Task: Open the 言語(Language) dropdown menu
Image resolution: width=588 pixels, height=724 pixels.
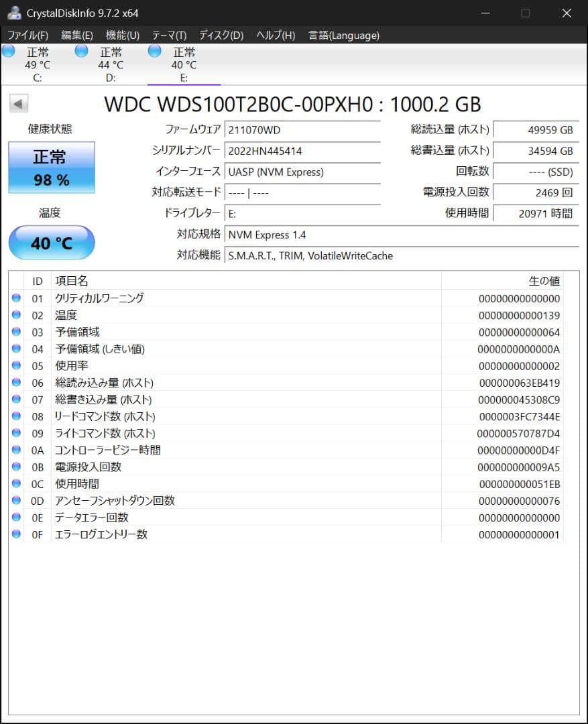Action: (343, 35)
